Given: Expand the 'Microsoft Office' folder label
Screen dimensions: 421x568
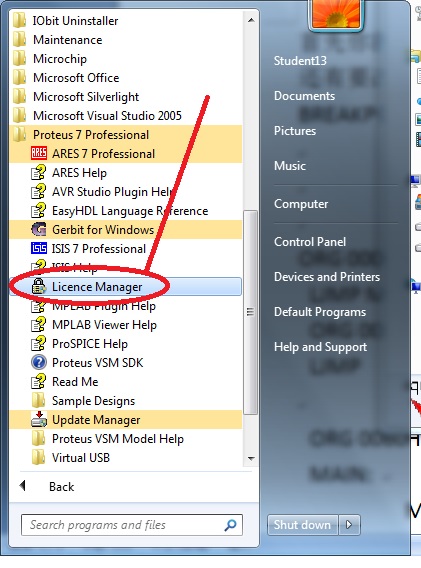Looking at the screenshot, I should coord(76,78).
